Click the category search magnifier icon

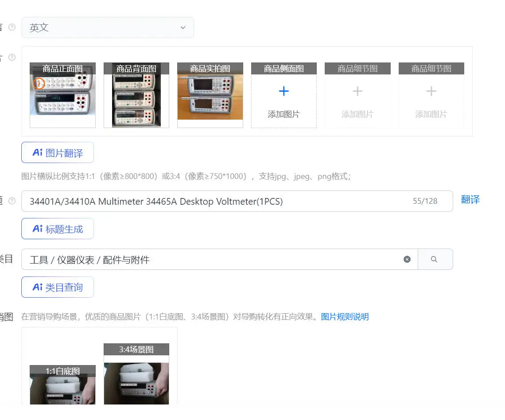click(x=434, y=259)
